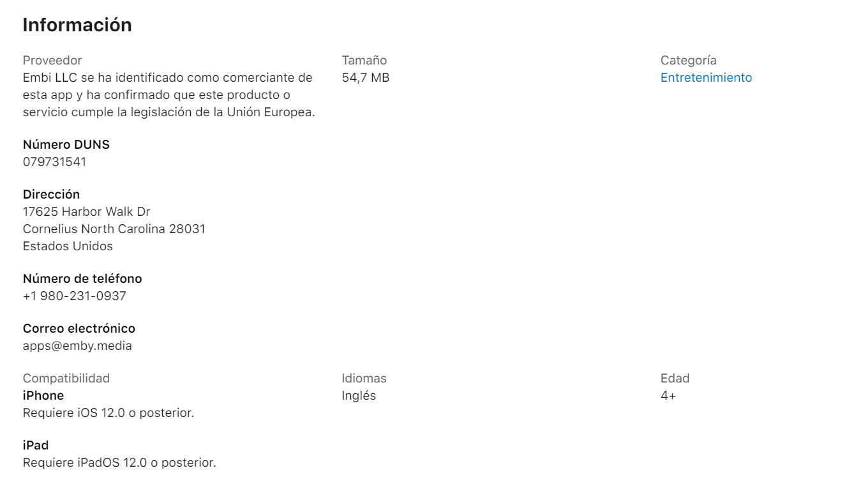This screenshot has width=868, height=484.
Task: Click the Dirección label
Action: (x=51, y=194)
